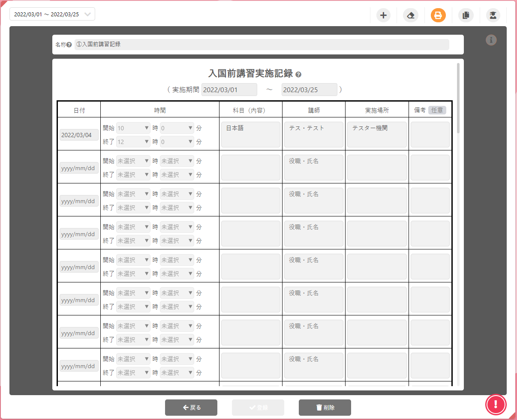Click the 登録 register button
Screen dimensions: 517x420
[258, 408]
